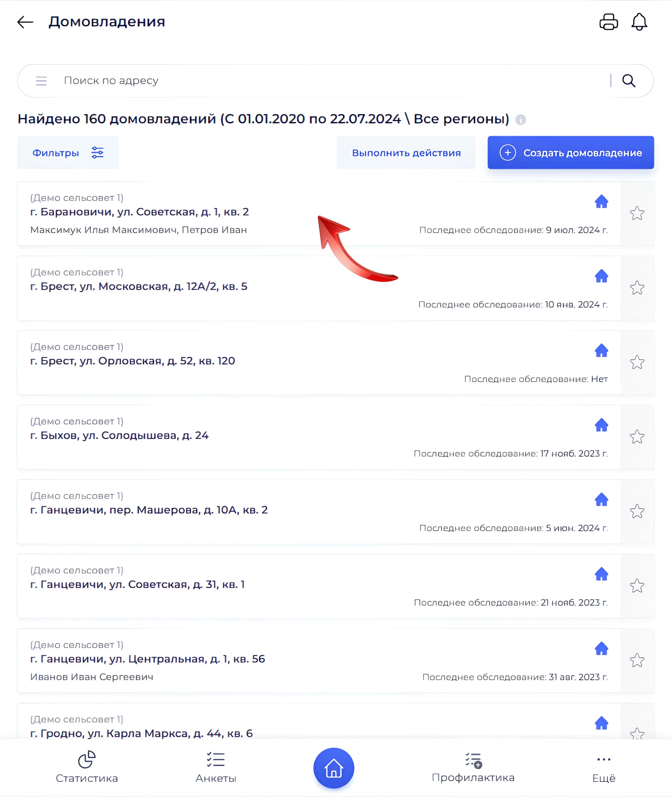Screen dimensions: 672x797
Task: Click house icon for Брест, ул. Орловская
Action: 602,350
